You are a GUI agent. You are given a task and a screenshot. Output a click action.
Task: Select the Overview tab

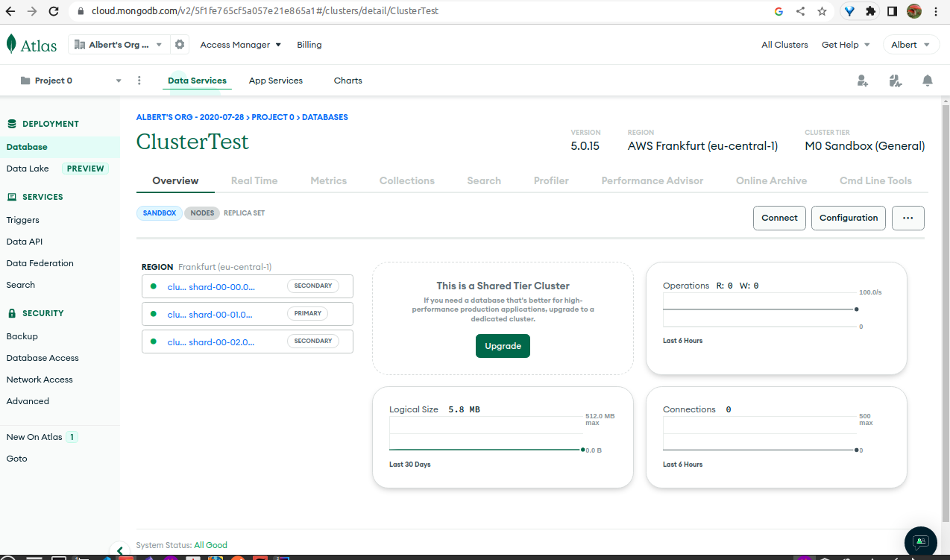point(175,180)
